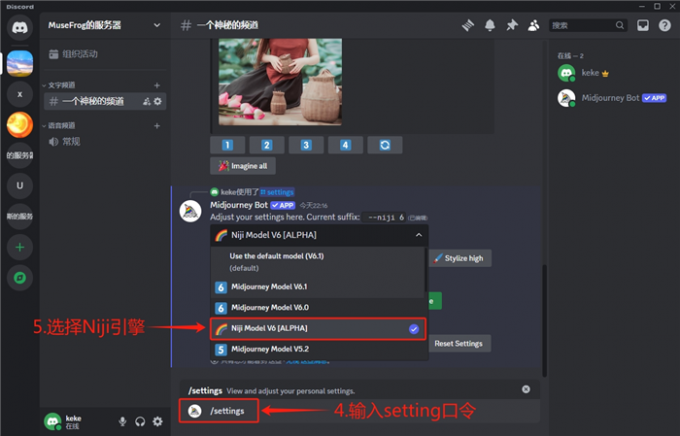Open Explore Discoverable Servers compass icon
This screenshot has height=436, width=680.
(20, 278)
